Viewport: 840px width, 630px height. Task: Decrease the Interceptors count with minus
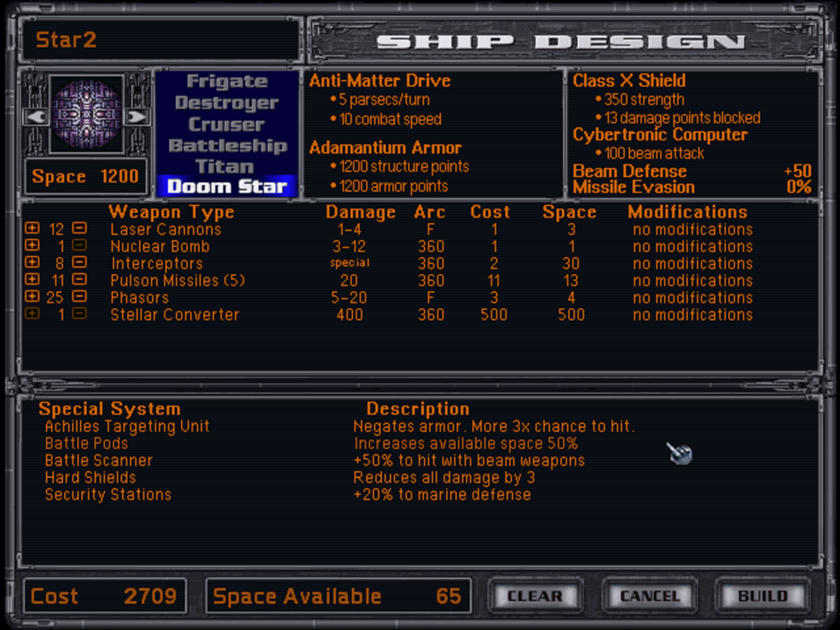pyautogui.click(x=79, y=262)
